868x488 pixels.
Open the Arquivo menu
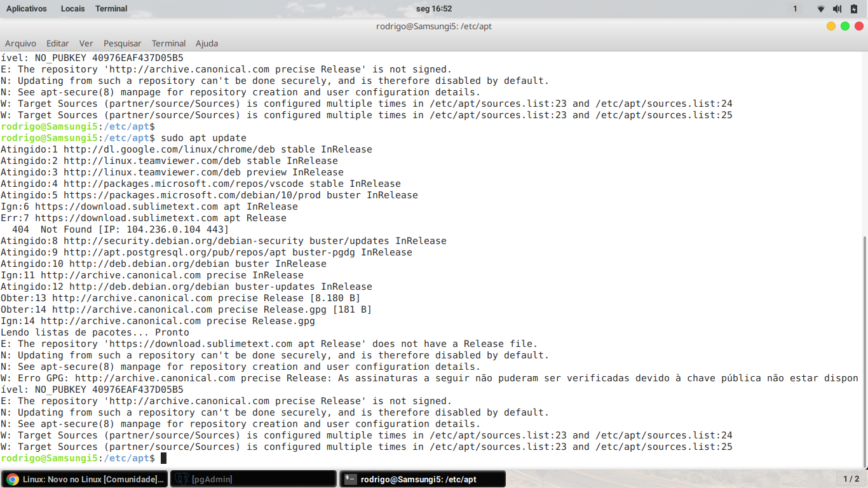coord(20,43)
